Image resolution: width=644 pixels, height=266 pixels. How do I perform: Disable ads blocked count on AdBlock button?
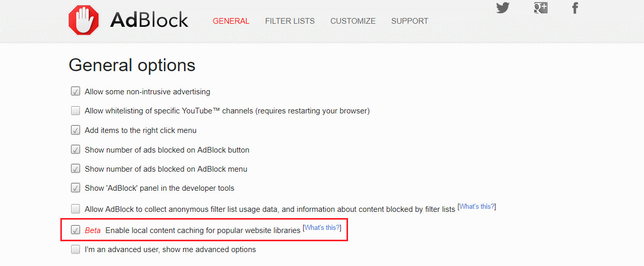coord(76,150)
